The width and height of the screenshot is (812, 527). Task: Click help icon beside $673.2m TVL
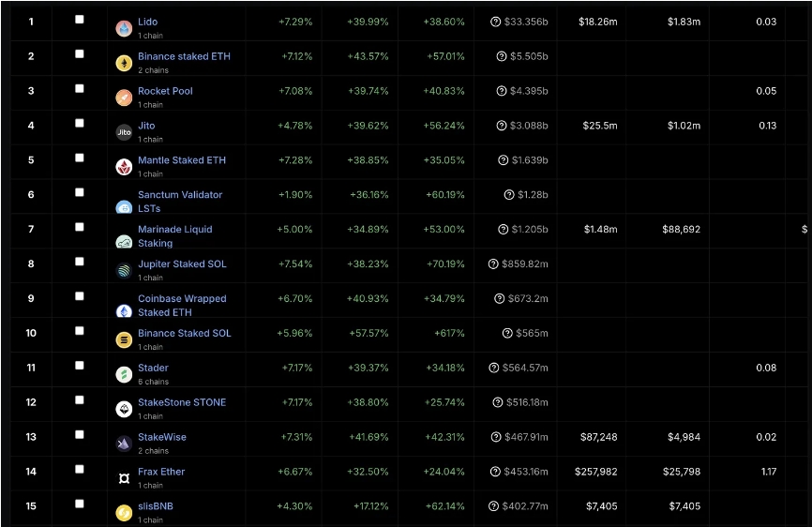[499, 299]
